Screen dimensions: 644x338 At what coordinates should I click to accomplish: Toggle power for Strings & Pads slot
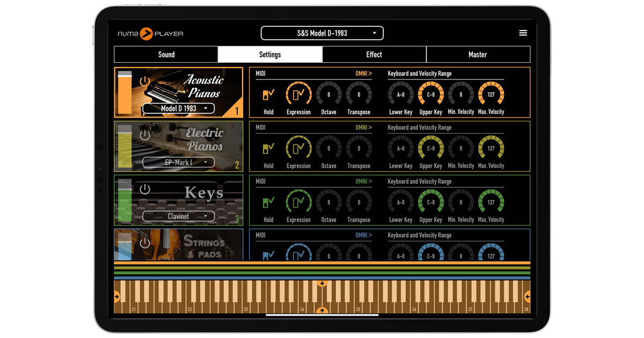point(144,243)
